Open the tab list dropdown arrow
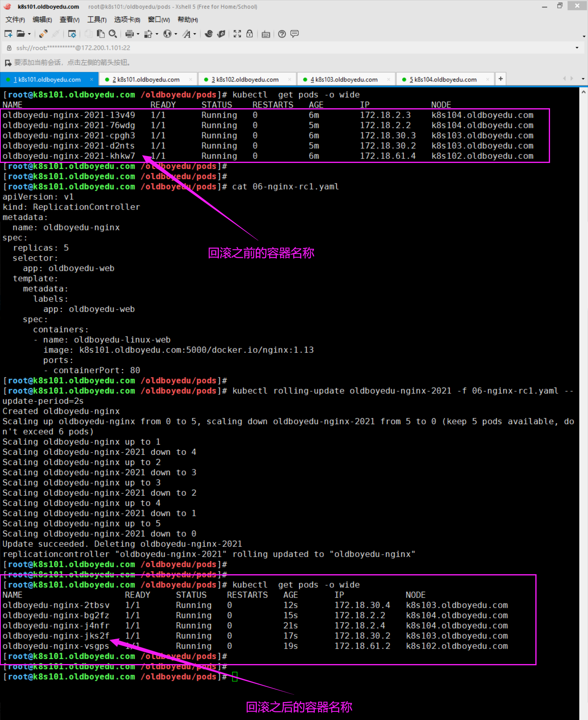Screen dimensions: 588x720 click(x=583, y=79)
